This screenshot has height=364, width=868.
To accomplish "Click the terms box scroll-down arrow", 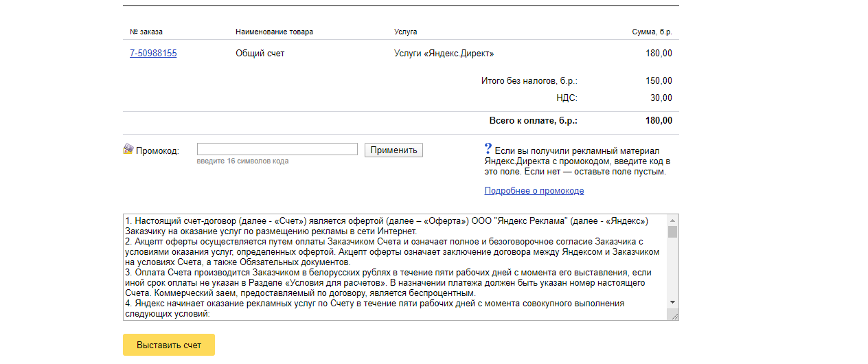I will point(672,302).
